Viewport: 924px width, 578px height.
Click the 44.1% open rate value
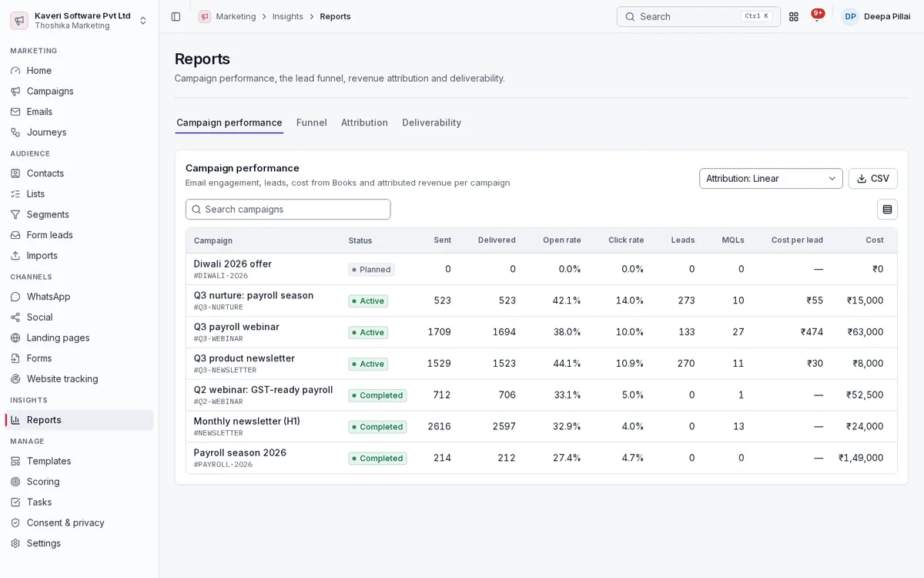click(567, 364)
